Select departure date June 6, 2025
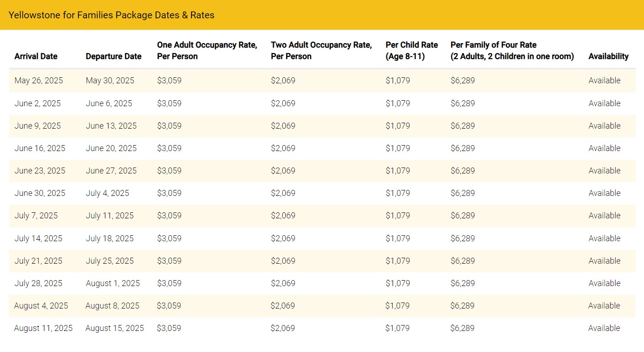644x352 pixels. [x=109, y=103]
